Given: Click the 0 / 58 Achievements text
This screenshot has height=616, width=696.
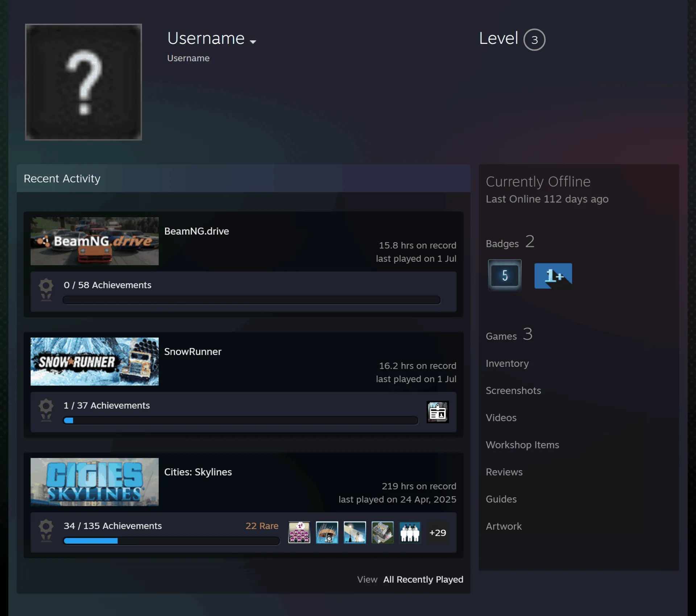Looking at the screenshot, I should point(107,285).
